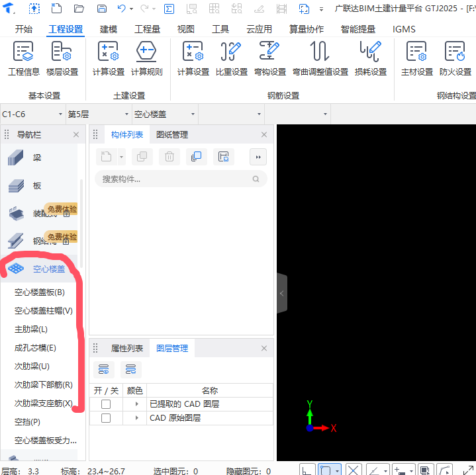Click the New file icon in quick access toolbar
This screenshot has width=476, height=475.
(x=56, y=8)
